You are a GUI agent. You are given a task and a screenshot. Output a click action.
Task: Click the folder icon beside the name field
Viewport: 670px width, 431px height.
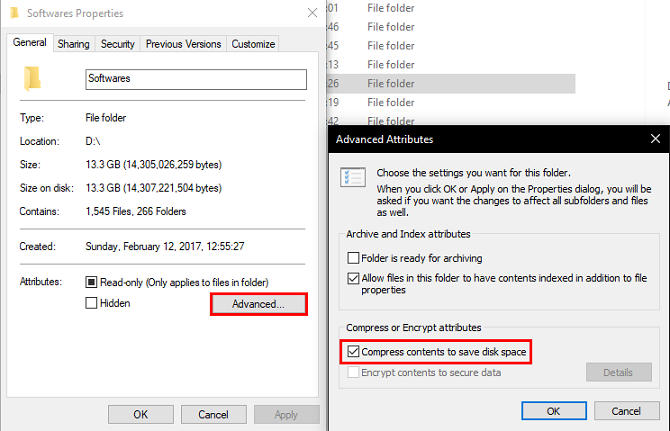pos(35,77)
